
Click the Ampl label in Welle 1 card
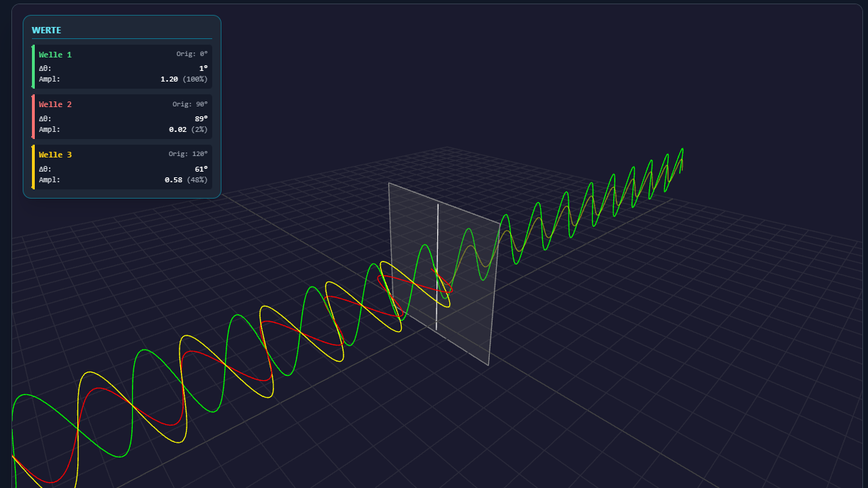pyautogui.click(x=50, y=79)
